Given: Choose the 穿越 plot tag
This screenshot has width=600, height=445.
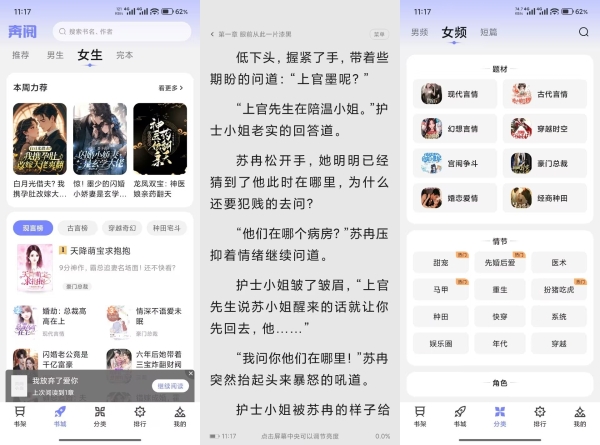Looking at the screenshot, I should pyautogui.click(x=559, y=344).
